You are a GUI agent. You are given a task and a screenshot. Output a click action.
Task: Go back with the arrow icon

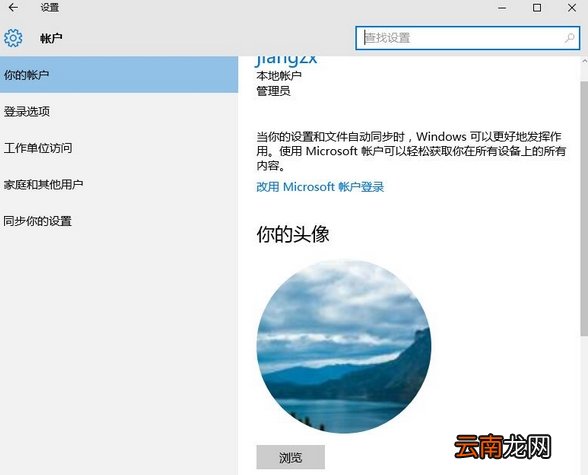[x=13, y=7]
